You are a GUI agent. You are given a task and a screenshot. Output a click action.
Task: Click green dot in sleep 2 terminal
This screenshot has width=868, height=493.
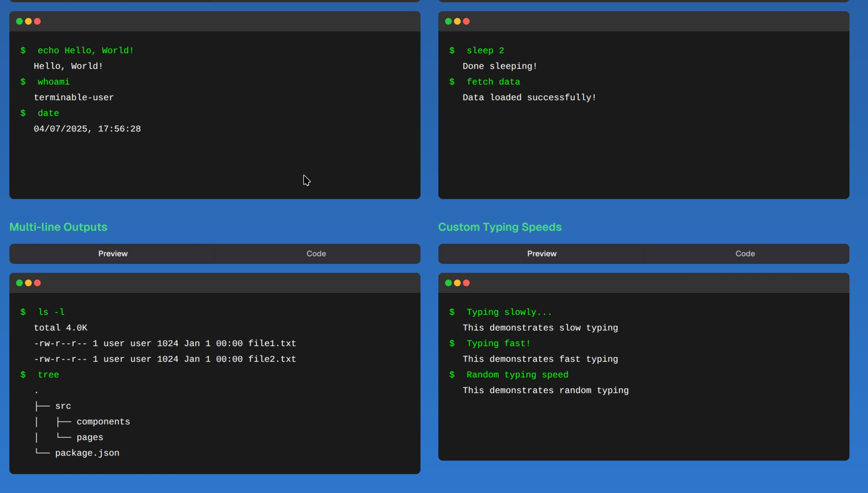[x=448, y=21]
